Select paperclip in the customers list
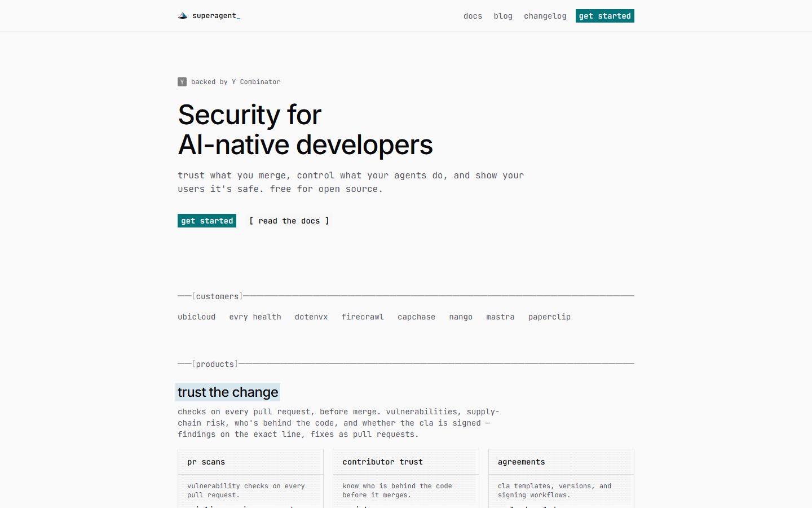 (549, 317)
